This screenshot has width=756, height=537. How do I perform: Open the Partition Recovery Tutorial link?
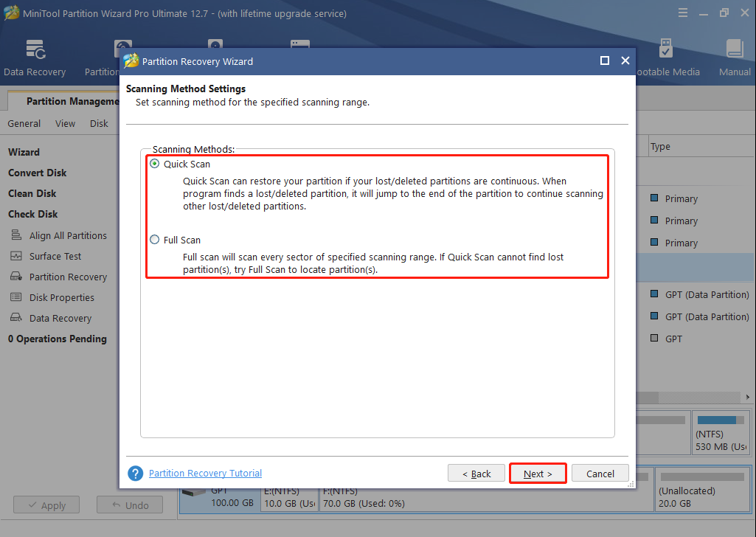pyautogui.click(x=205, y=474)
